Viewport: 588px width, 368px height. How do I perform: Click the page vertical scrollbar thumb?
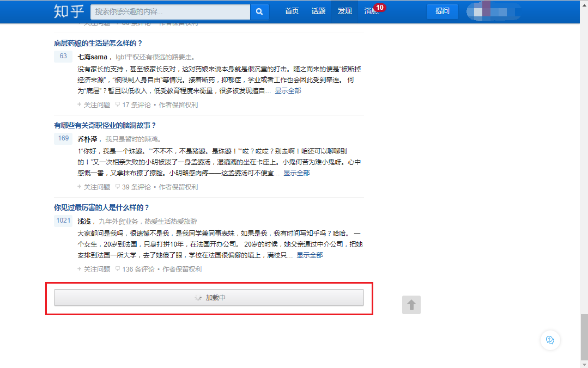[x=584, y=337]
